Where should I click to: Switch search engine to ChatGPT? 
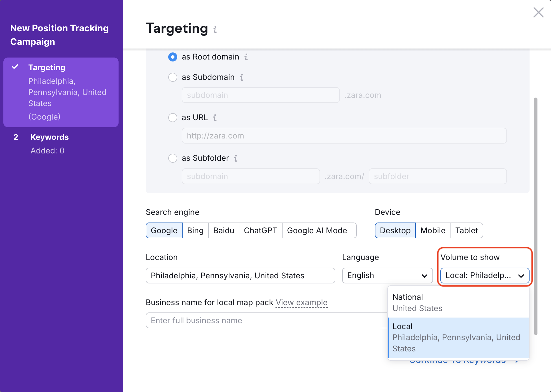(x=260, y=230)
